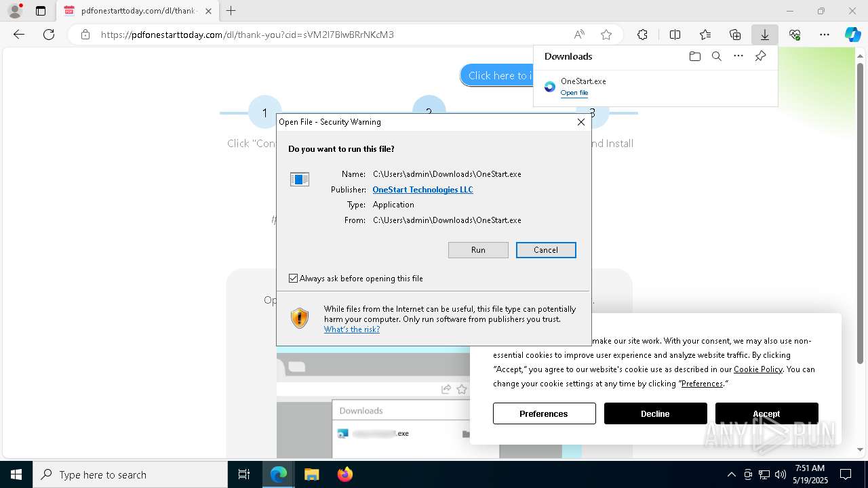The image size is (868, 488).
Task: Search downloads with magnifier icon
Action: click(x=716, y=56)
